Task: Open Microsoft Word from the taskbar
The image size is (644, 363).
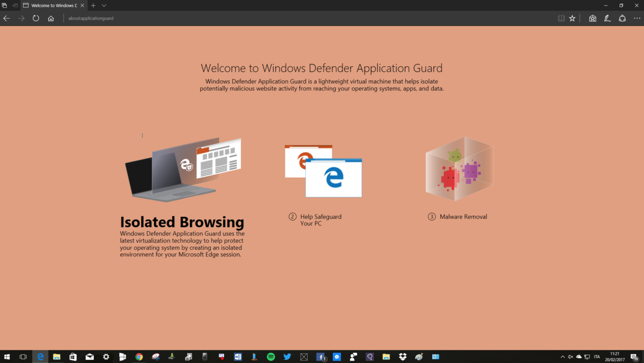Action: (238, 357)
